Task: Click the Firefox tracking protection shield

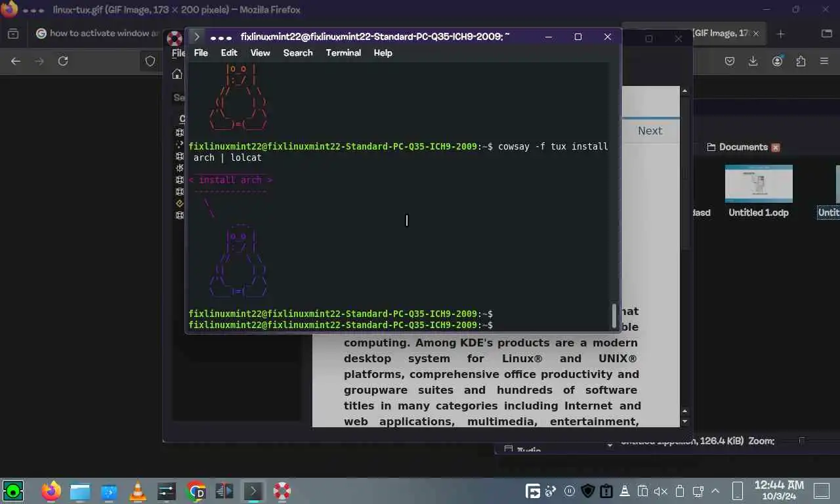Action: click(x=150, y=61)
